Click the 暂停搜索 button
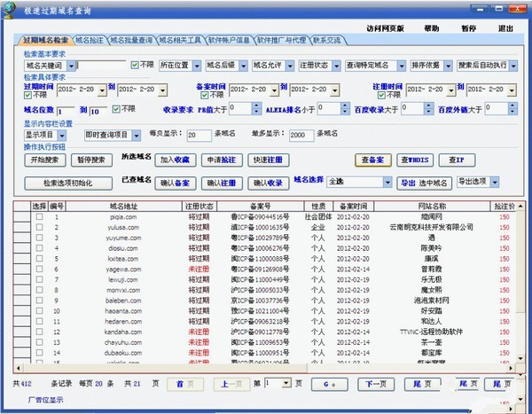This screenshot has height=414, width=532. click(91, 160)
